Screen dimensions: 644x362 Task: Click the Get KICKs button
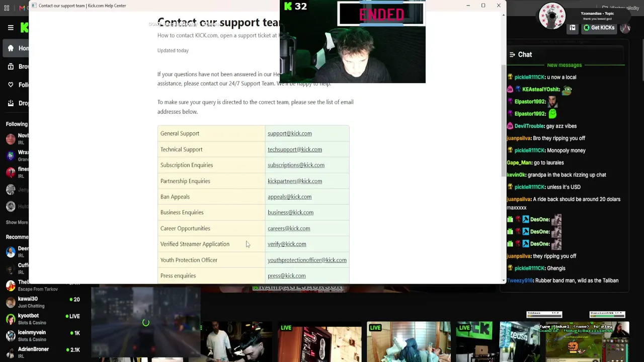tap(599, 28)
